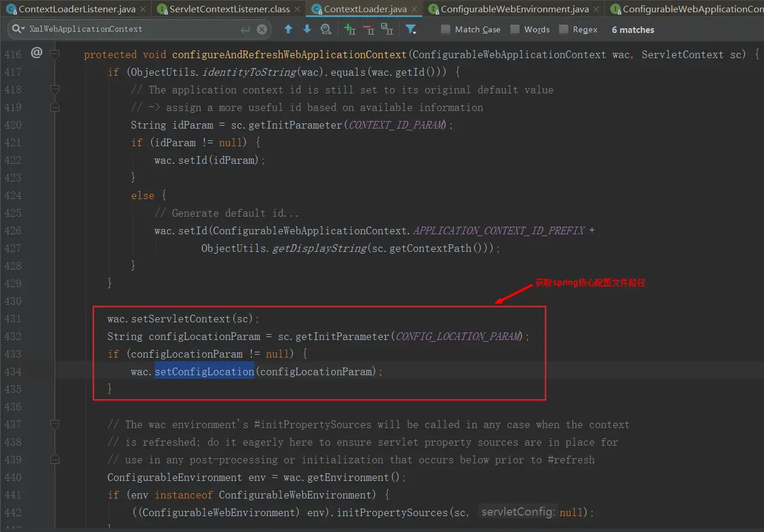Click 'instanceof' keyword on line 441
Viewport: 764px width, 532px height.
184,495
